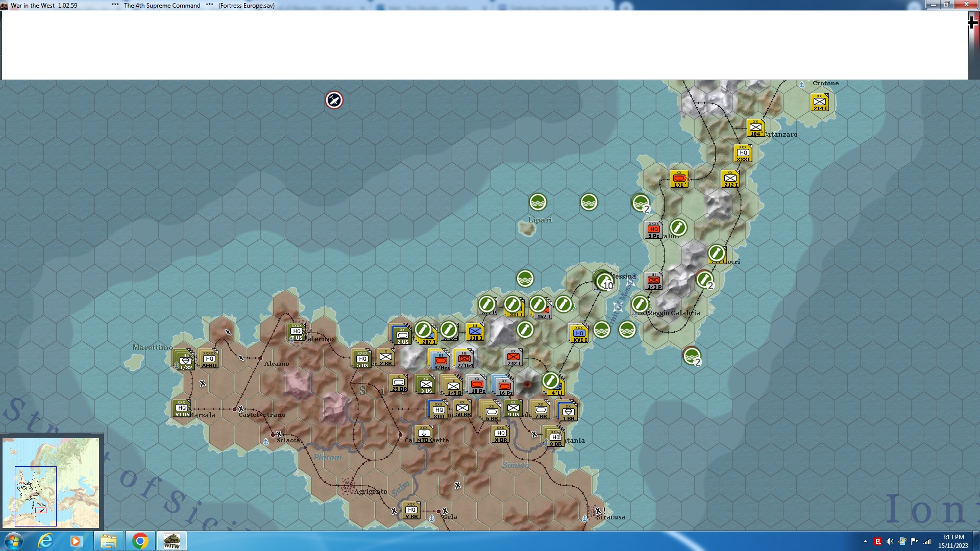Select the 242 I infantry division counter
Screen dimensions: 980x551
click(x=513, y=358)
